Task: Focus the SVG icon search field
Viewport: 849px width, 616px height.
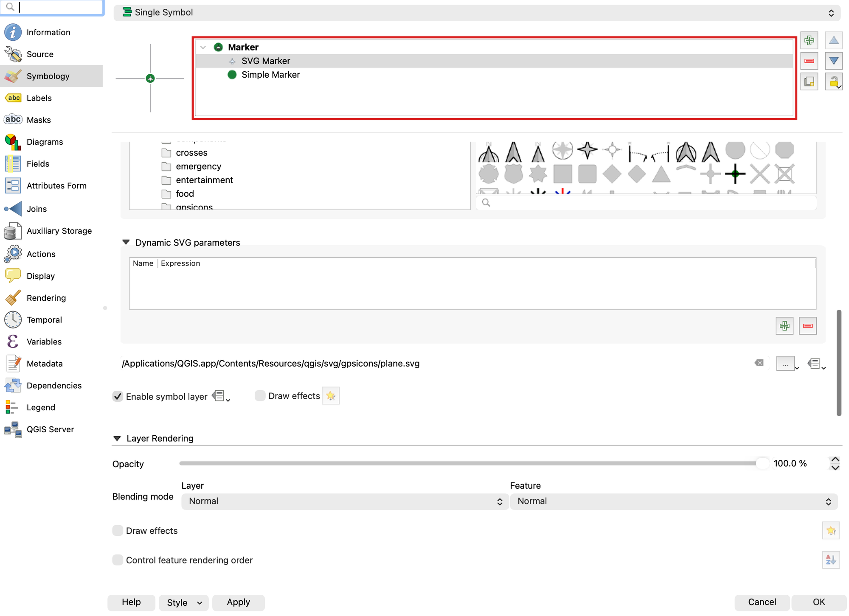Action: [x=646, y=203]
